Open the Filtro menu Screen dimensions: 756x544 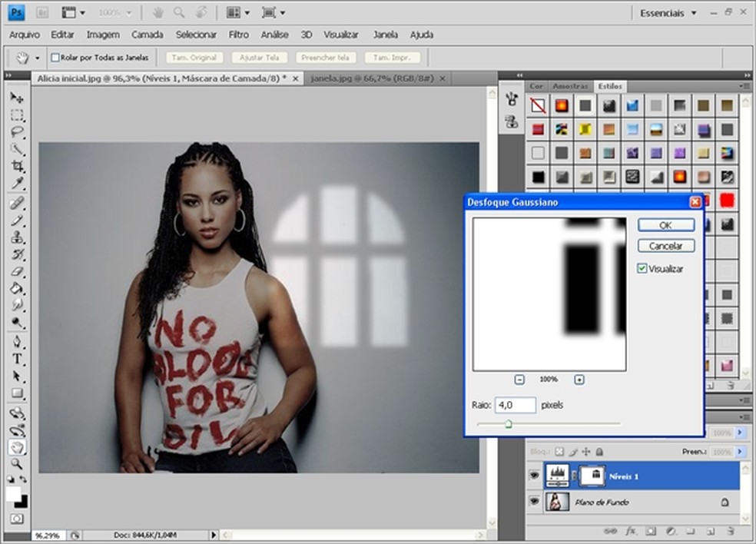pyautogui.click(x=239, y=35)
